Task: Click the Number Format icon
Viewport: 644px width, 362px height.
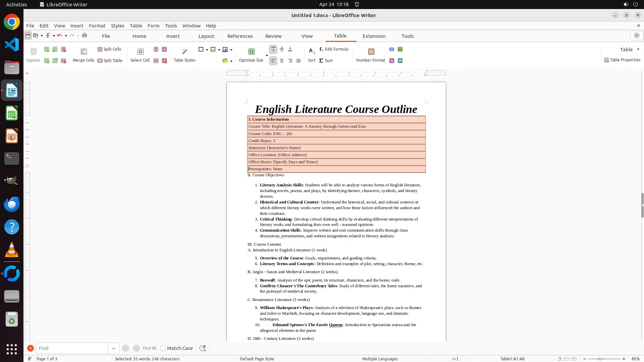Action: 371,52
